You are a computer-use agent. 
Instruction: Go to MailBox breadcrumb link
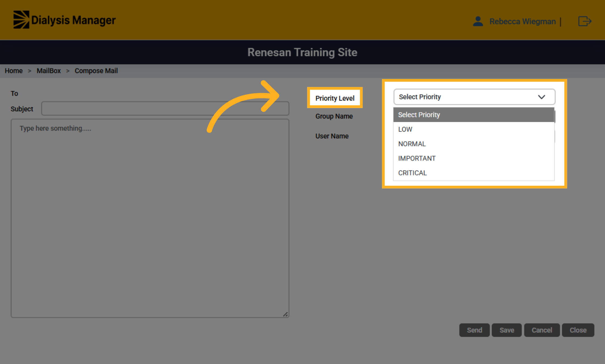[49, 71]
